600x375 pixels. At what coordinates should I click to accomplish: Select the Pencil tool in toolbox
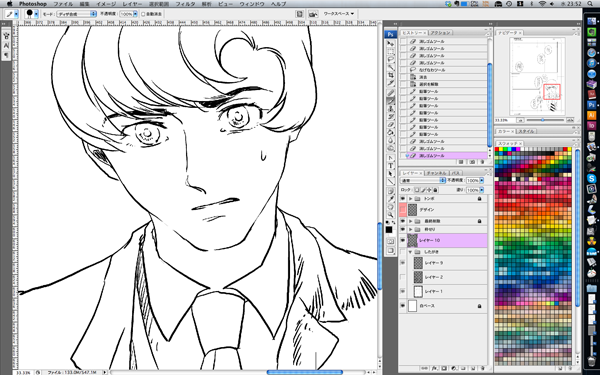[x=390, y=101]
